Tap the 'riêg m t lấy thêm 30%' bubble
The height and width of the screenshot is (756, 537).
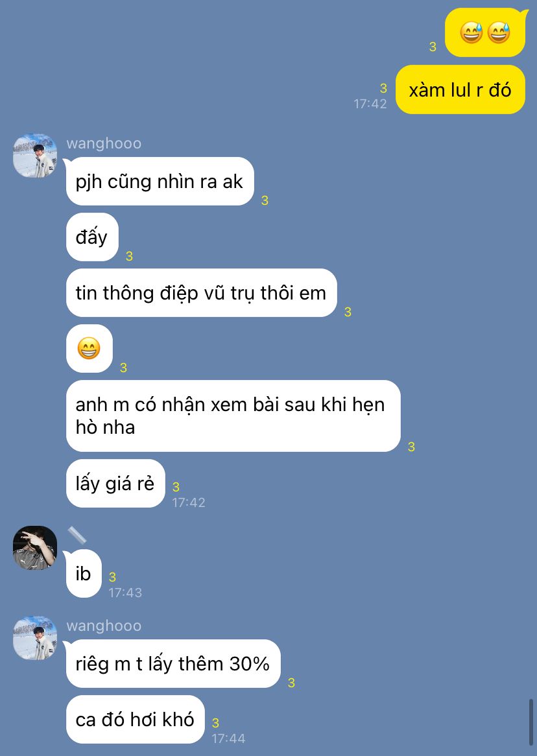pos(173,664)
